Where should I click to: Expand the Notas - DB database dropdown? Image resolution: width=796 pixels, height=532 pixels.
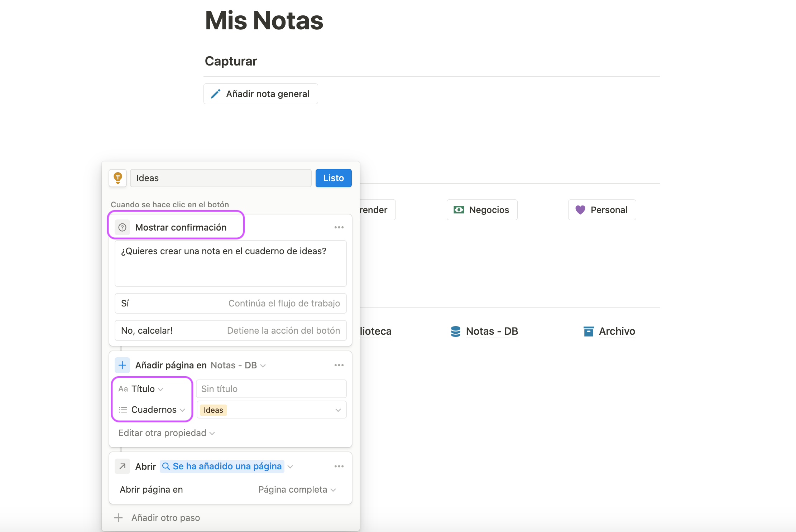click(x=263, y=366)
